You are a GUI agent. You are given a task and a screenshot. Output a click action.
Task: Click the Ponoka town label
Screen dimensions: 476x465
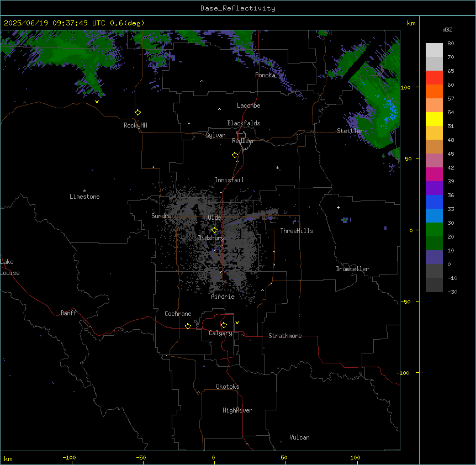pyautogui.click(x=265, y=75)
